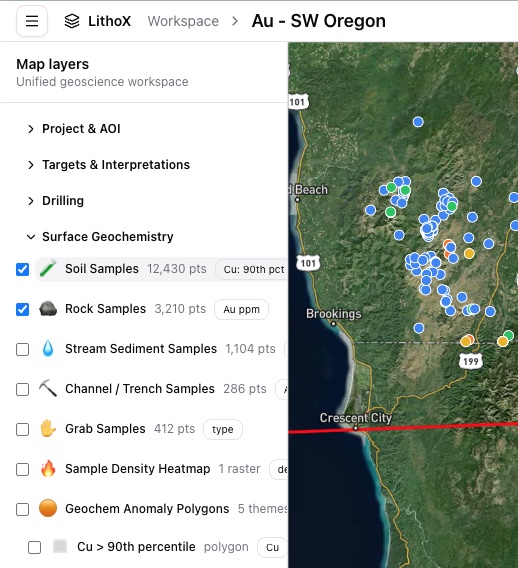
Task: Click the LithoX layers logo icon
Action: point(72,21)
